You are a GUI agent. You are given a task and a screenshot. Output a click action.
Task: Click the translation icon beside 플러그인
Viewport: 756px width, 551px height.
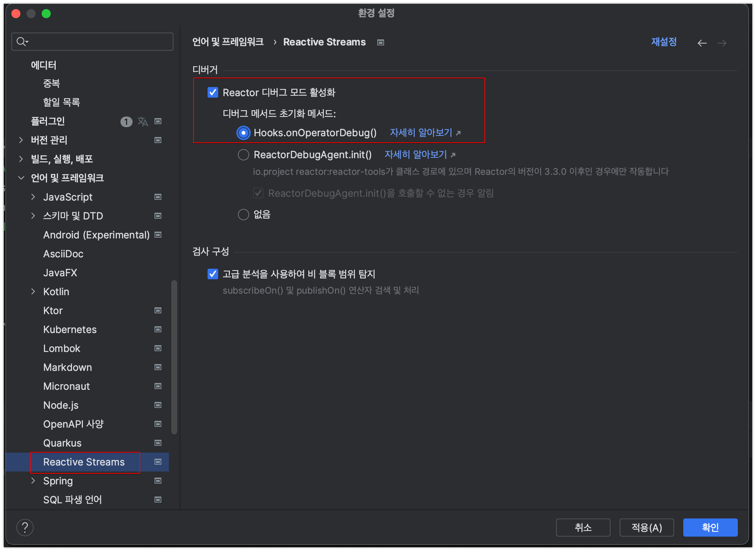(143, 121)
